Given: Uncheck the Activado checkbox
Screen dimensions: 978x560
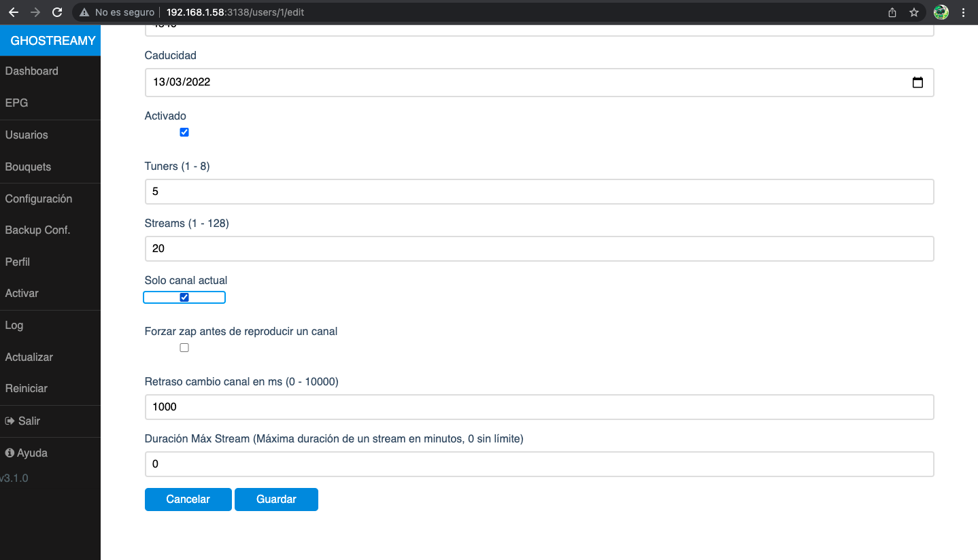Looking at the screenshot, I should [184, 133].
